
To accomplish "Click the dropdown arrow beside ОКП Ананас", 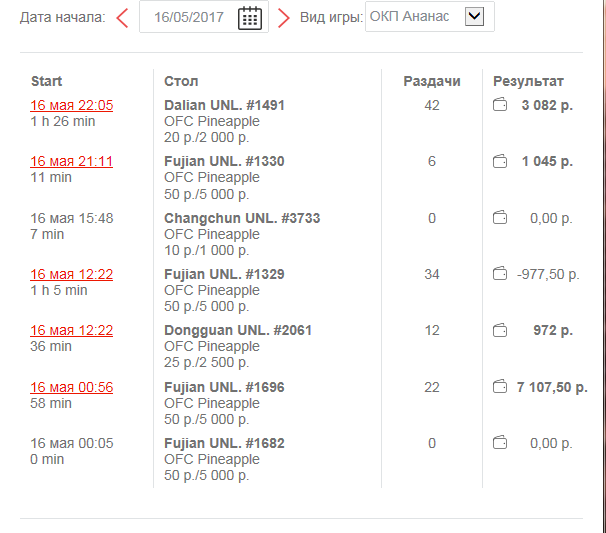I will (474, 17).
